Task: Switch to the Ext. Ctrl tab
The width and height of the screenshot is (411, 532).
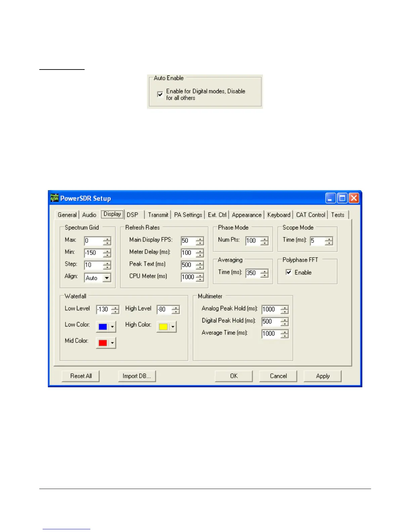Action: coord(217,215)
